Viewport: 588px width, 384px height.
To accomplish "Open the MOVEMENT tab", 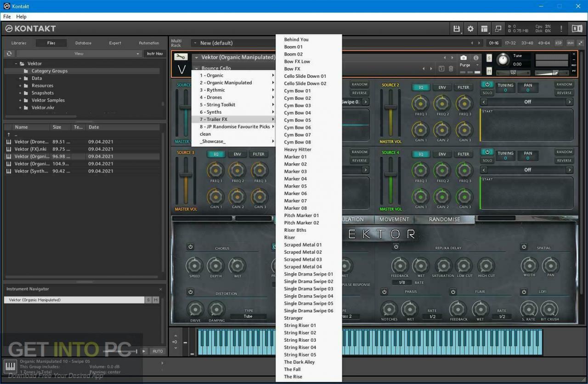I will pyautogui.click(x=394, y=219).
